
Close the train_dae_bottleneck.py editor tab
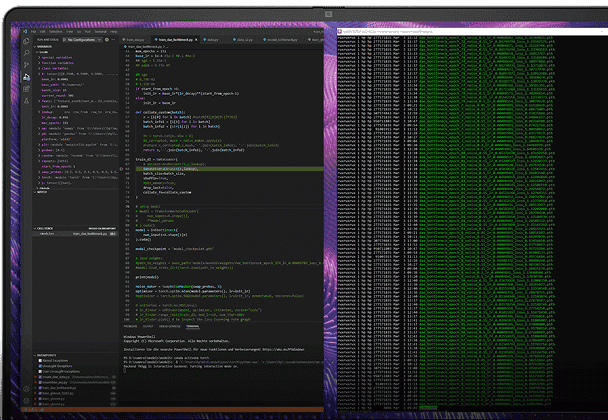coord(196,40)
